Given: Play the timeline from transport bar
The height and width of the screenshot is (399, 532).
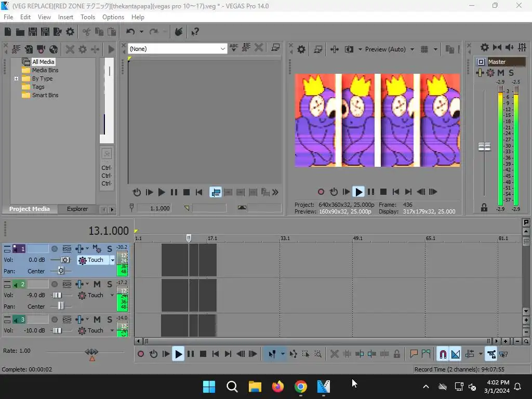Looking at the screenshot, I should 178,354.
